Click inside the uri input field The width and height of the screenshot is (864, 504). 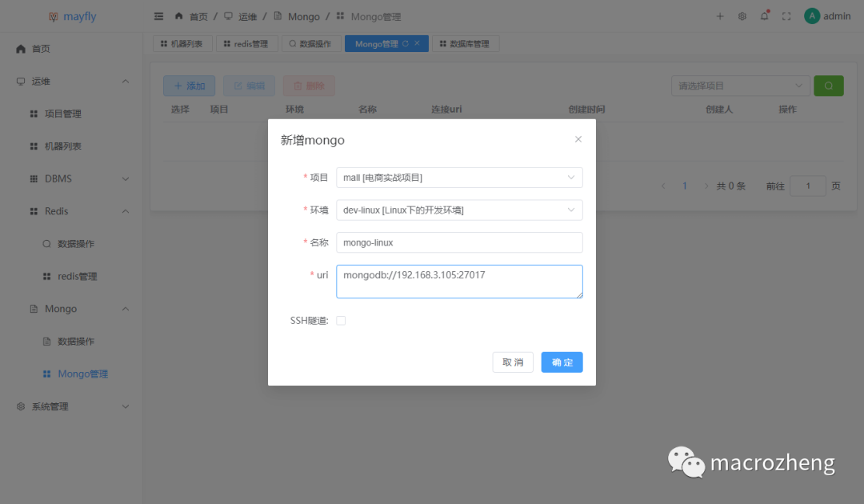click(459, 281)
